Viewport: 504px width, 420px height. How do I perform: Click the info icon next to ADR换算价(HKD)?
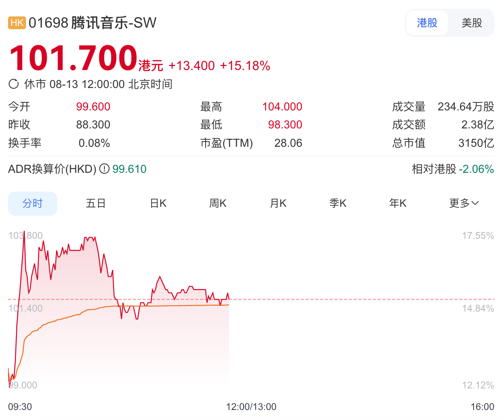104,169
